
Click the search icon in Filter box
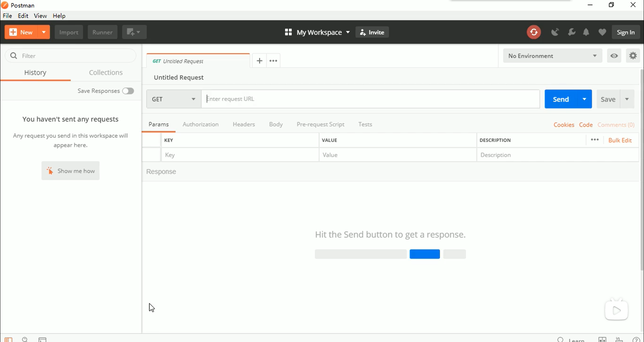click(14, 56)
